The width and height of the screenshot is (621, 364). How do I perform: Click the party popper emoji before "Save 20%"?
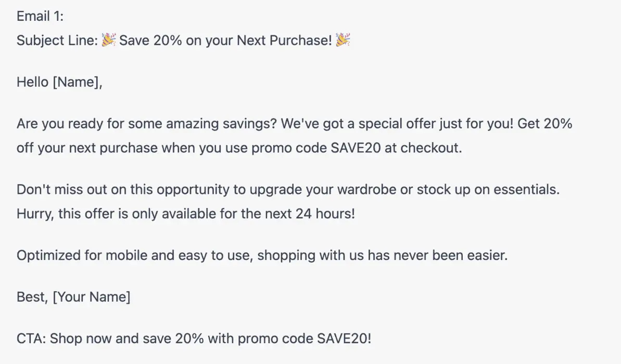108,40
